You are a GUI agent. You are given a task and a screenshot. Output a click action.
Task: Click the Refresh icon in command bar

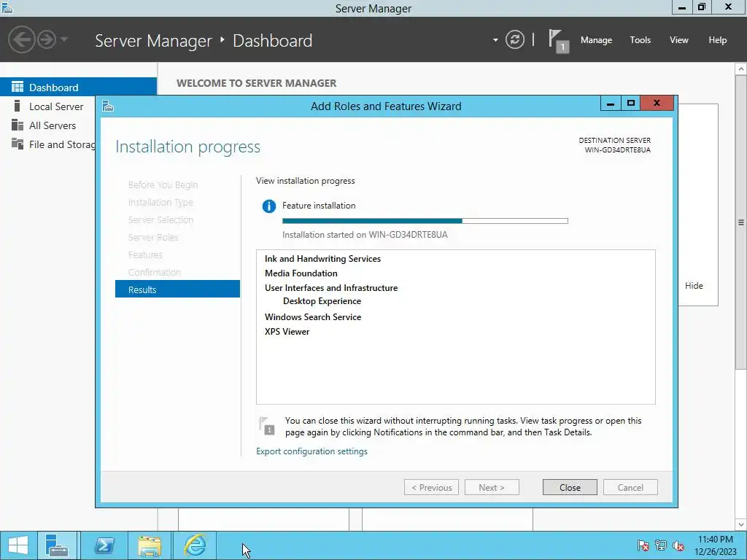(515, 39)
